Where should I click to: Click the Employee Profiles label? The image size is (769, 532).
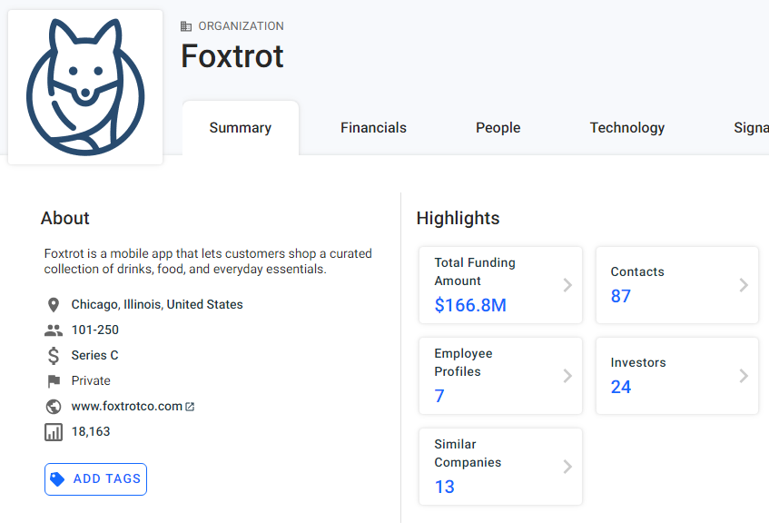[x=463, y=362]
